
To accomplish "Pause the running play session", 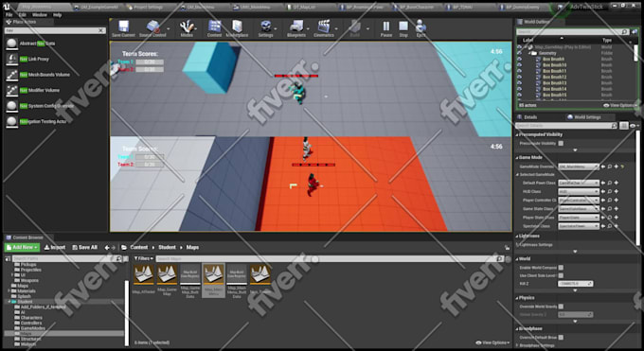I will point(386,28).
